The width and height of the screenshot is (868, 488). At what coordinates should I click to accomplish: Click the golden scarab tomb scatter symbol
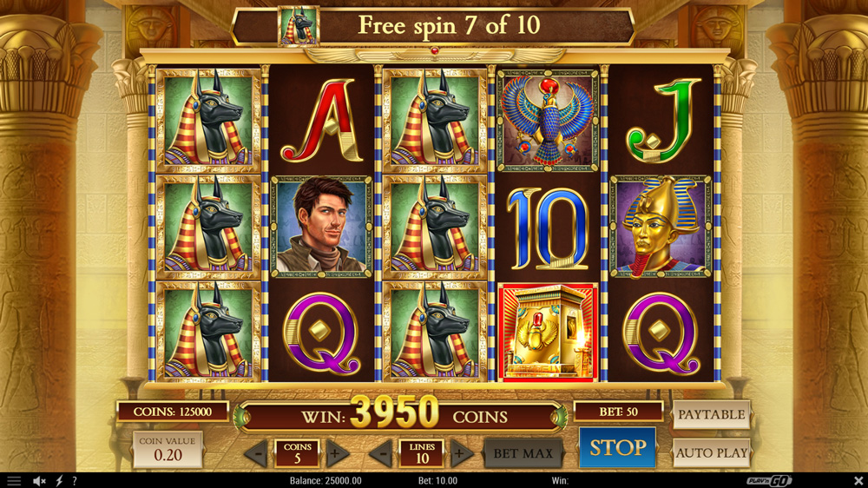(x=548, y=333)
